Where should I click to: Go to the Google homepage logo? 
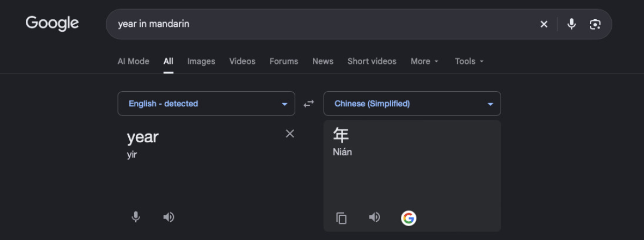(52, 24)
